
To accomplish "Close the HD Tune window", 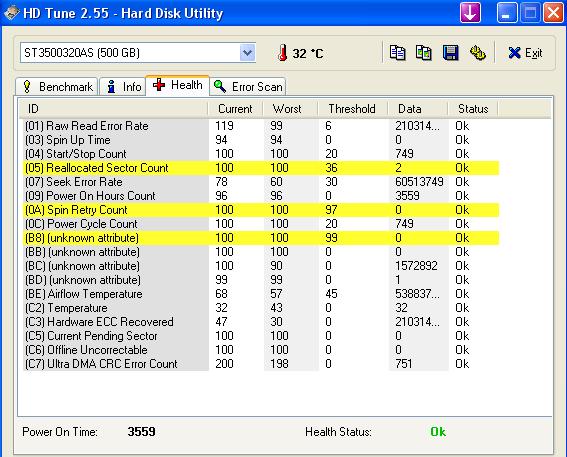I will tap(553, 13).
